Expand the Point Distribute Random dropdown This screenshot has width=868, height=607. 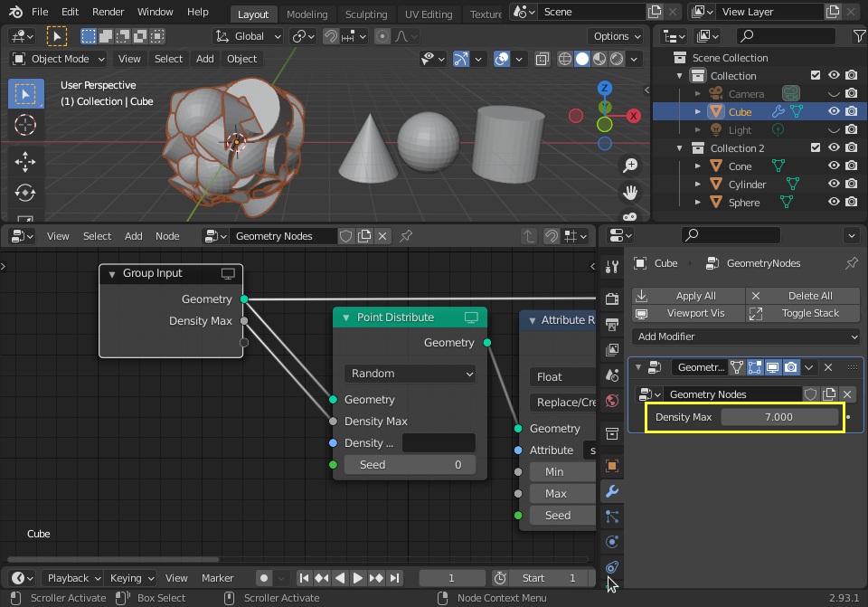pos(410,374)
